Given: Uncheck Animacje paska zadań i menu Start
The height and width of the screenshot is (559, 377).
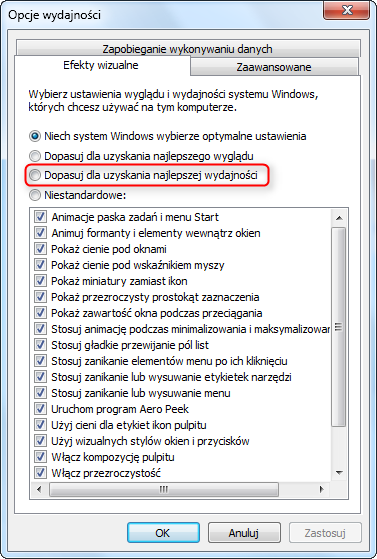Looking at the screenshot, I should 40,216.
